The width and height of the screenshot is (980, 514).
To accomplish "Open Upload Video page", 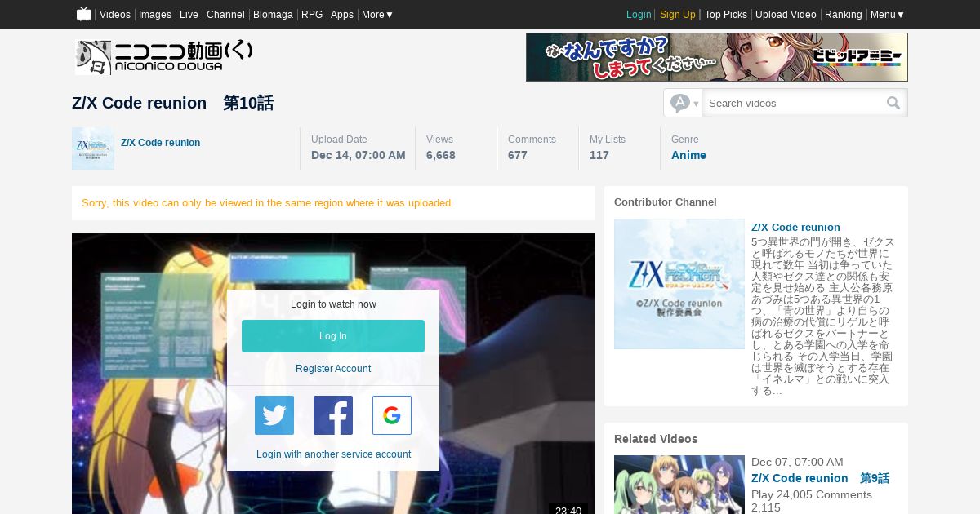I will point(786,15).
